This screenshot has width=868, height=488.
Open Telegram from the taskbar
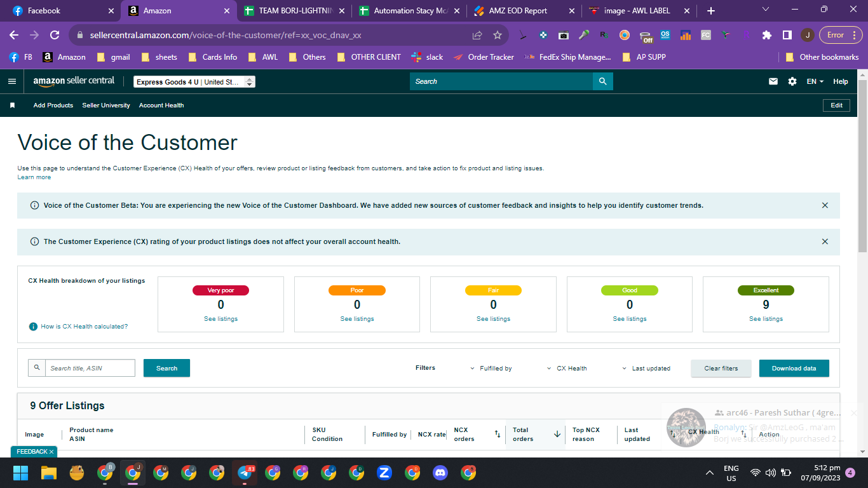click(x=244, y=473)
